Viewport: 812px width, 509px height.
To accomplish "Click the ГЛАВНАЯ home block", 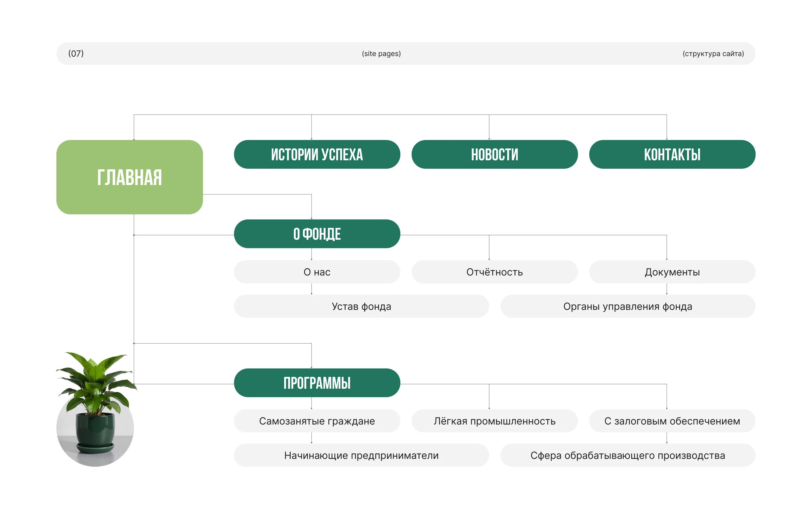I will click(x=129, y=177).
